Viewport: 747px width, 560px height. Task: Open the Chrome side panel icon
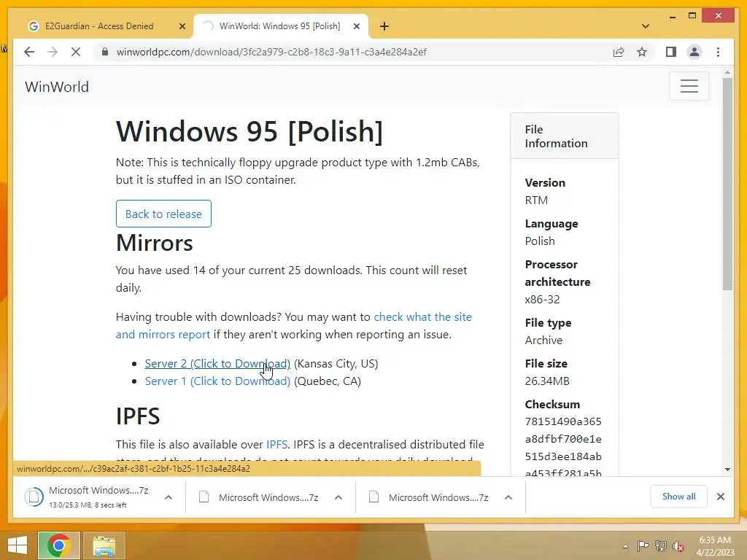pyautogui.click(x=671, y=52)
